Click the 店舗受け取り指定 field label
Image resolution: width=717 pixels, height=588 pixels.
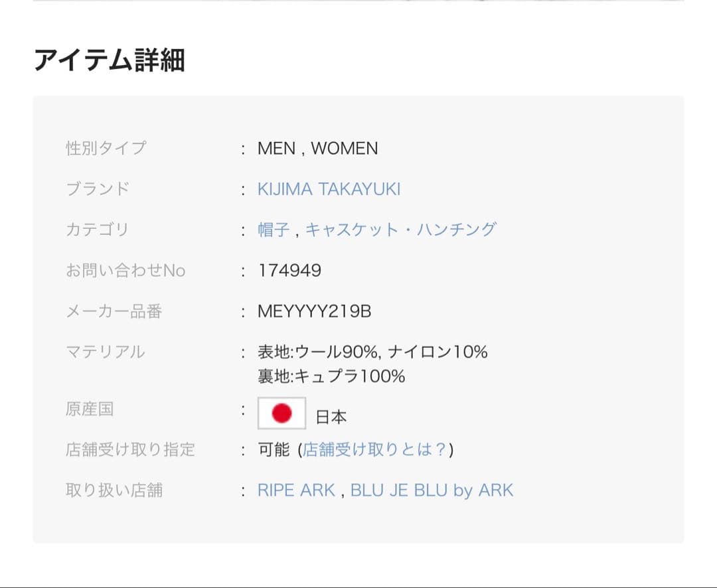tap(130, 450)
